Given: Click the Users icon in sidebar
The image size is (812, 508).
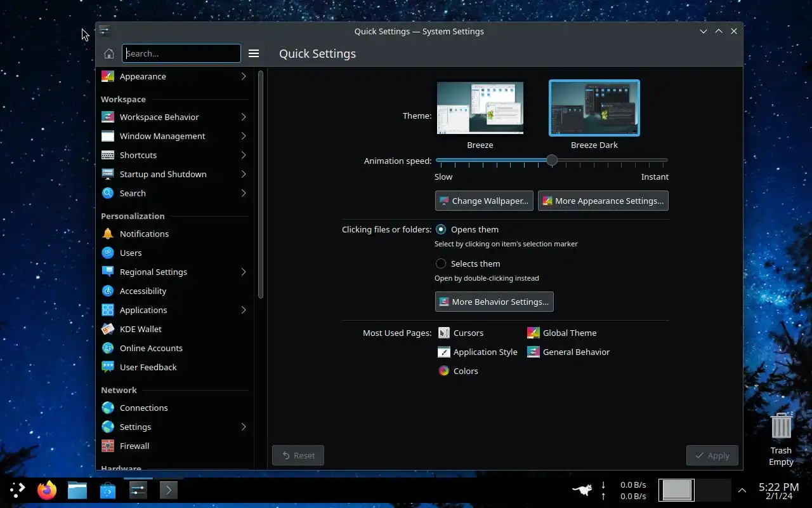Looking at the screenshot, I should click(108, 253).
